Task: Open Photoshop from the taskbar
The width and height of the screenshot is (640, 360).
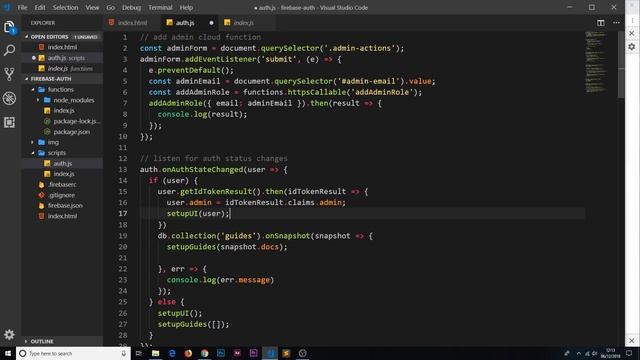Action: [x=221, y=353]
